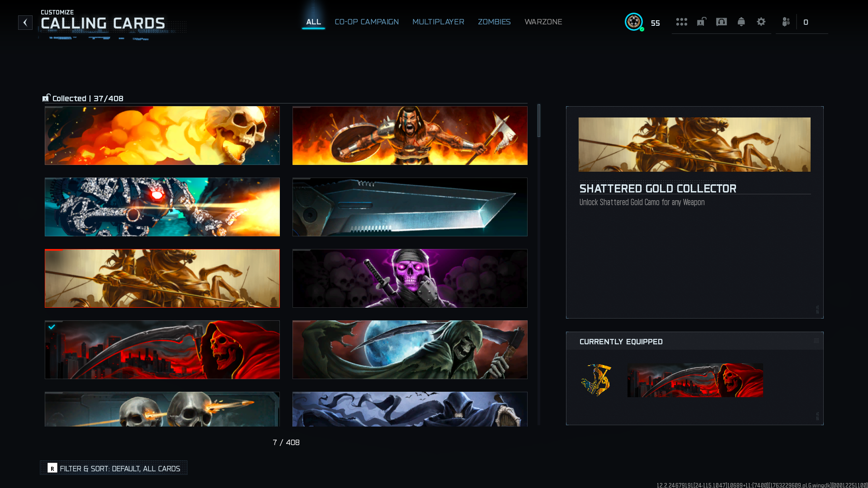Image resolution: width=868 pixels, height=488 pixels.
Task: Click the equipped checkmark on red reaper card
Action: [x=52, y=327]
